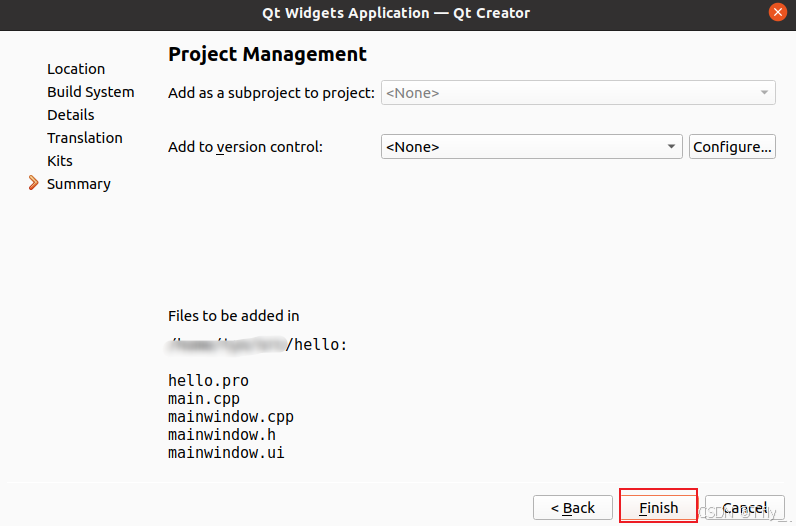Click the mainwindow.ui file name
Screen dimensions: 796x526
click(x=226, y=452)
